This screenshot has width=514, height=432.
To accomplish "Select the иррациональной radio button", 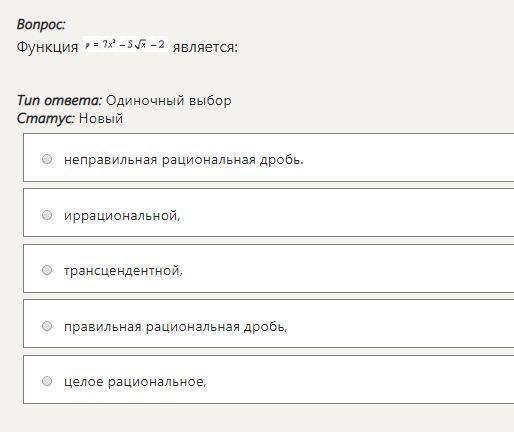I will click(x=47, y=215).
